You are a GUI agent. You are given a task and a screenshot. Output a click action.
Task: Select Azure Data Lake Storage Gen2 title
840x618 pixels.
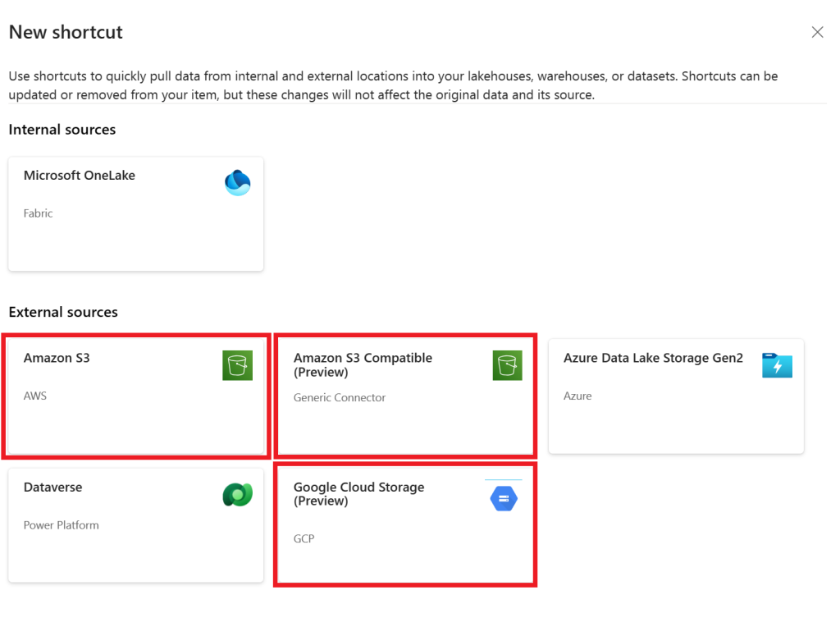point(653,358)
